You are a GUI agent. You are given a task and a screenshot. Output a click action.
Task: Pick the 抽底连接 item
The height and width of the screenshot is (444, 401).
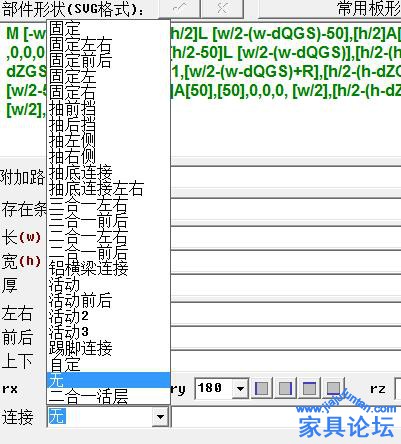(x=108, y=172)
